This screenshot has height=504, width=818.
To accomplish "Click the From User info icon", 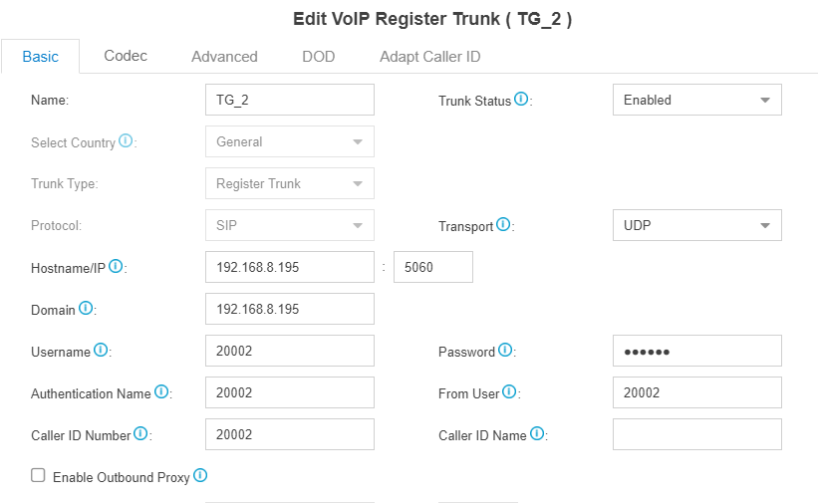I will click(x=509, y=391).
